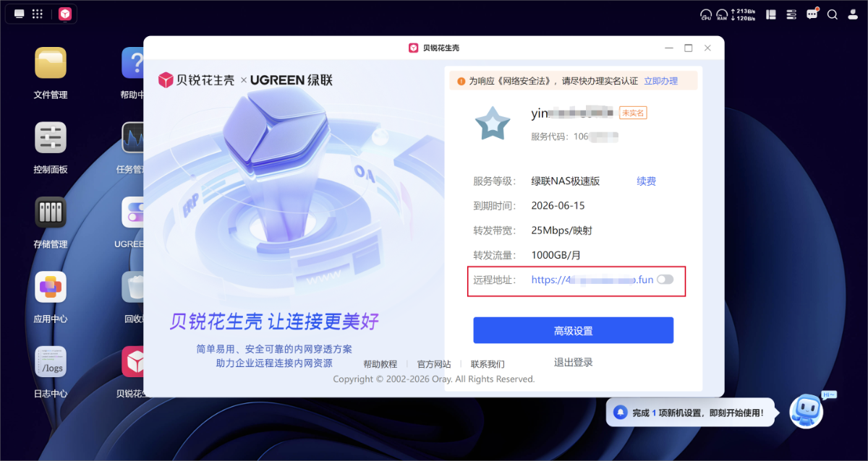Click the show desktop monitor icon
Image resolution: width=868 pixels, height=461 pixels.
coord(20,14)
